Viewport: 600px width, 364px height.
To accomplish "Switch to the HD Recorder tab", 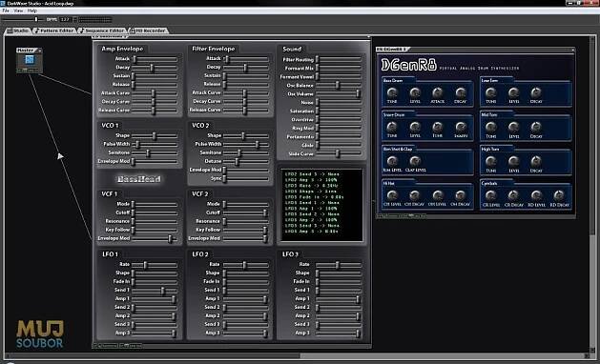I will (x=148, y=30).
